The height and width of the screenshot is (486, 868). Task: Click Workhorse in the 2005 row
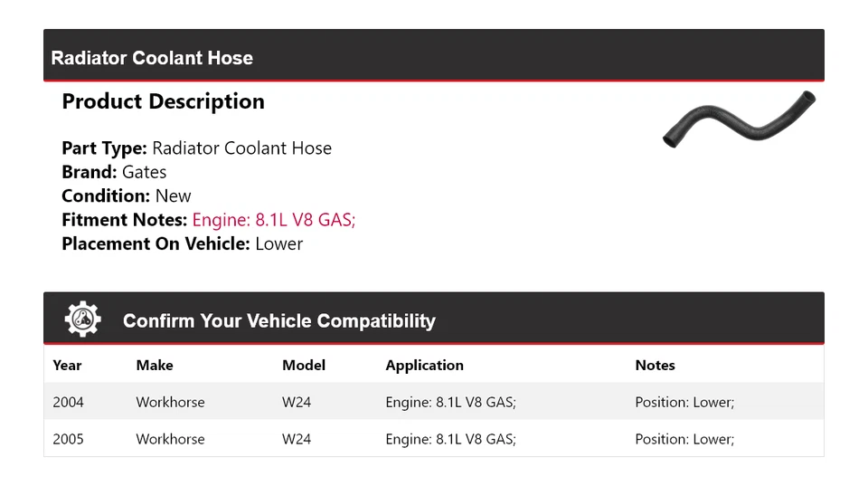(170, 439)
